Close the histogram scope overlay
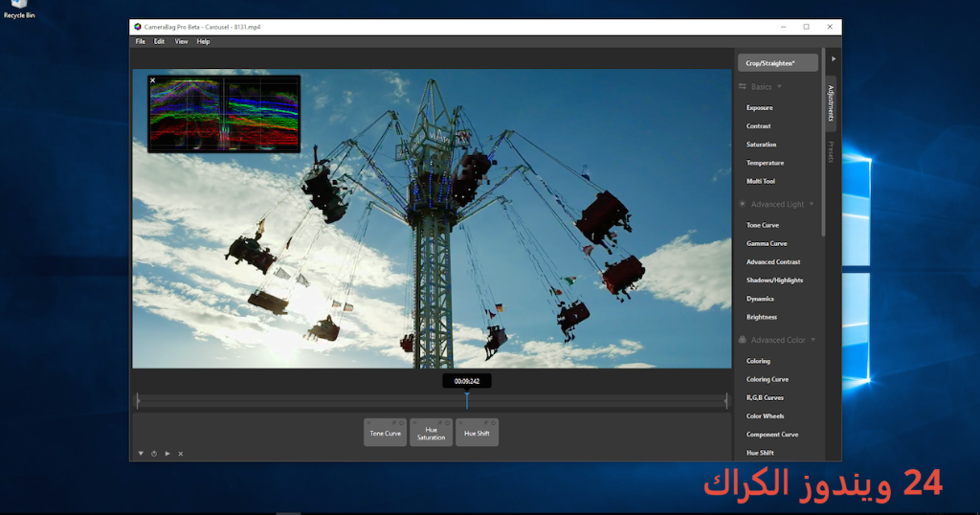980x515 pixels. point(152,80)
